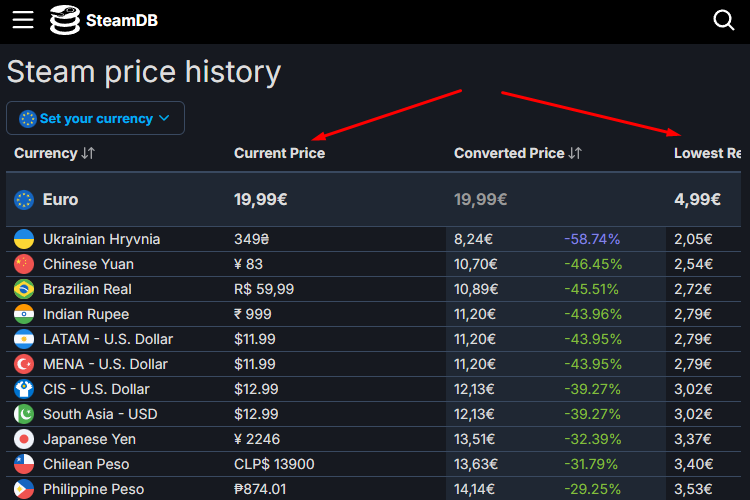Click the 13,51€ converted price
Screen dimensions: 750x500
(x=475, y=439)
